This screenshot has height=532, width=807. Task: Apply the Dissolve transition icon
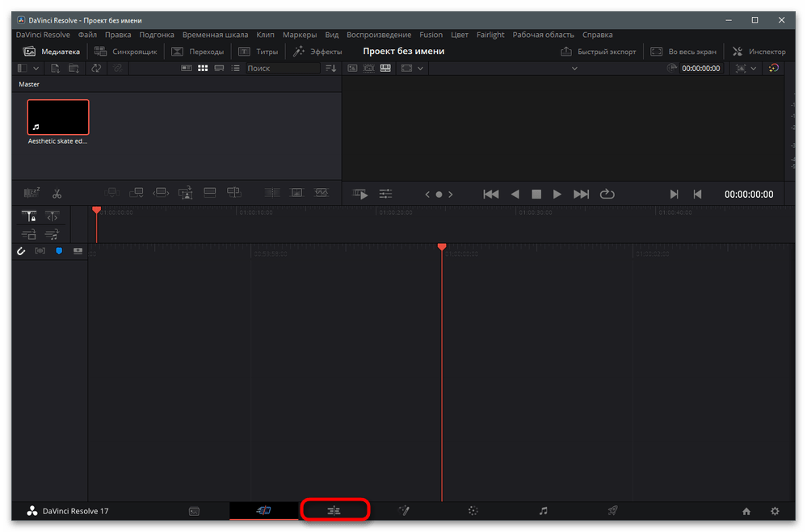[297, 193]
